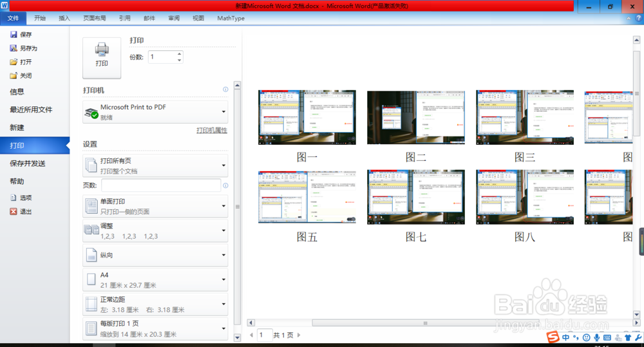Viewport: 644px width, 347px height.
Task: Click the 份数 copies input field
Action: 162,57
